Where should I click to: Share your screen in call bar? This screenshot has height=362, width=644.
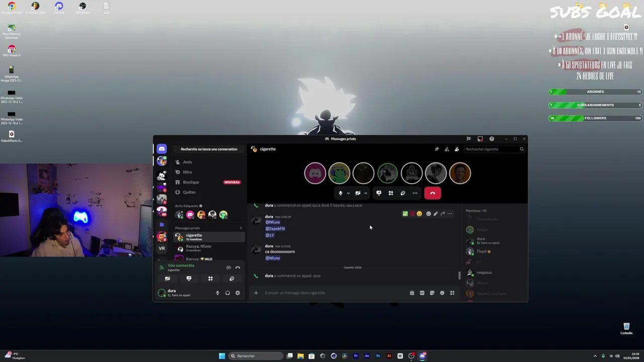[379, 193]
